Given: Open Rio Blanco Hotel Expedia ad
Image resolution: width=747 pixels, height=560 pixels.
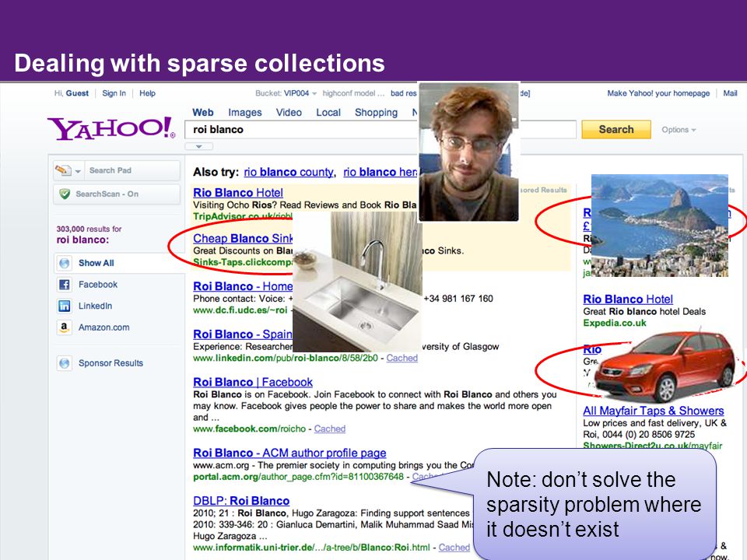Looking at the screenshot, I should 628,299.
